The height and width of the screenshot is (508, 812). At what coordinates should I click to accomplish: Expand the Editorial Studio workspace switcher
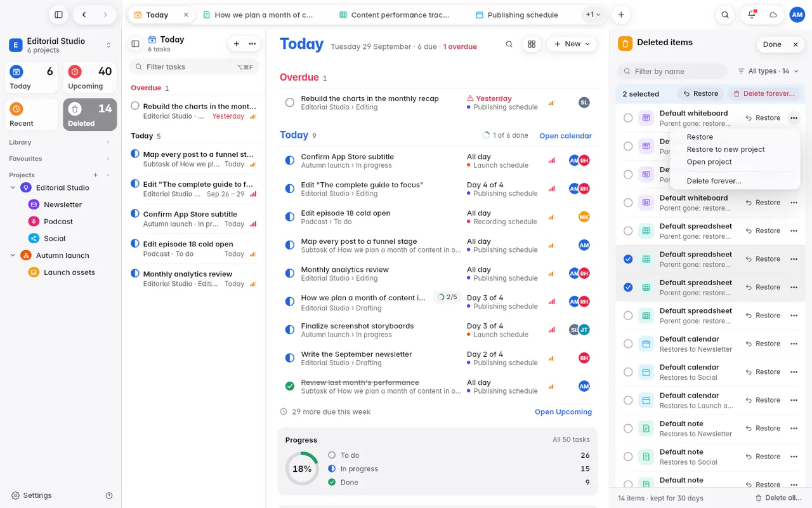[108, 45]
